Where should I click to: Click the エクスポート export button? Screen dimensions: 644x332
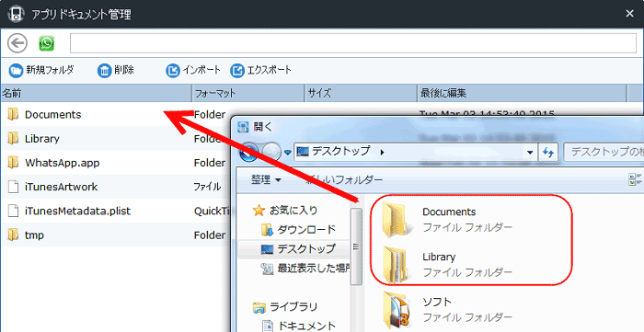click(x=260, y=70)
